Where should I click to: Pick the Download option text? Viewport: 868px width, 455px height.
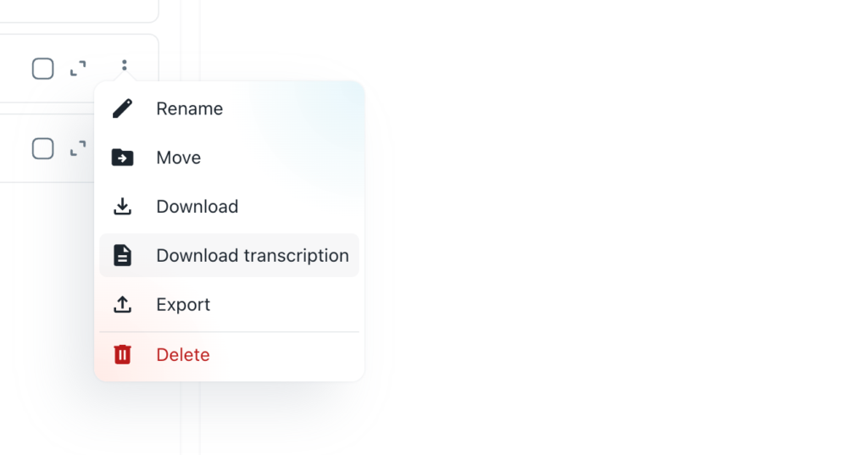pos(197,207)
